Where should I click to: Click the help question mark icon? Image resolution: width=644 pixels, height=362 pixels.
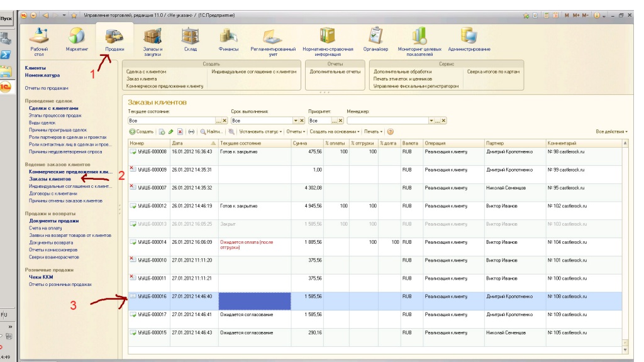coord(390,132)
